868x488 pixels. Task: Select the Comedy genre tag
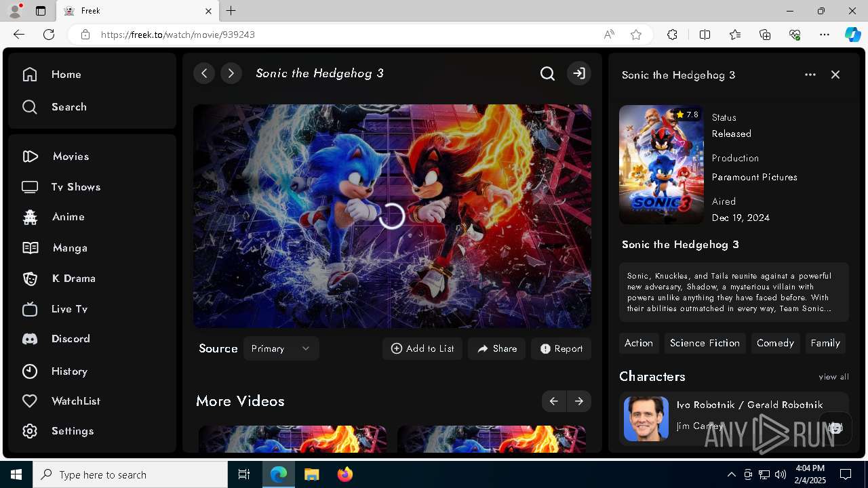[x=775, y=343]
